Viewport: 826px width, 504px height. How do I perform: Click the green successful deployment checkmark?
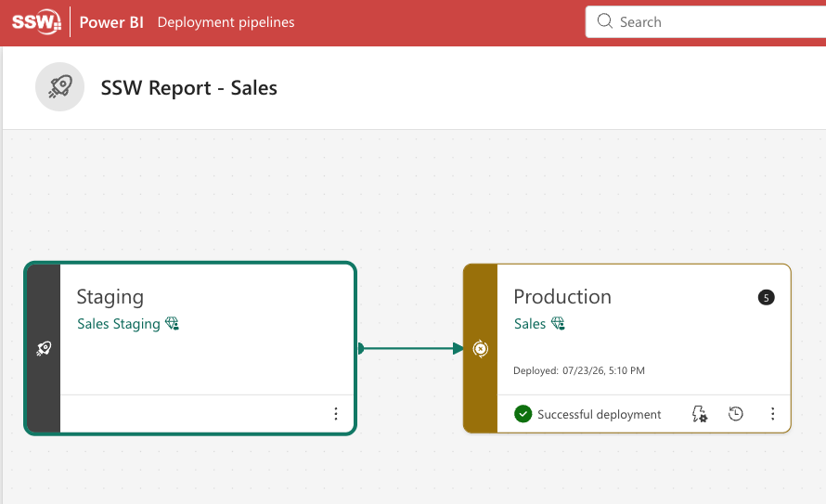[523, 414]
